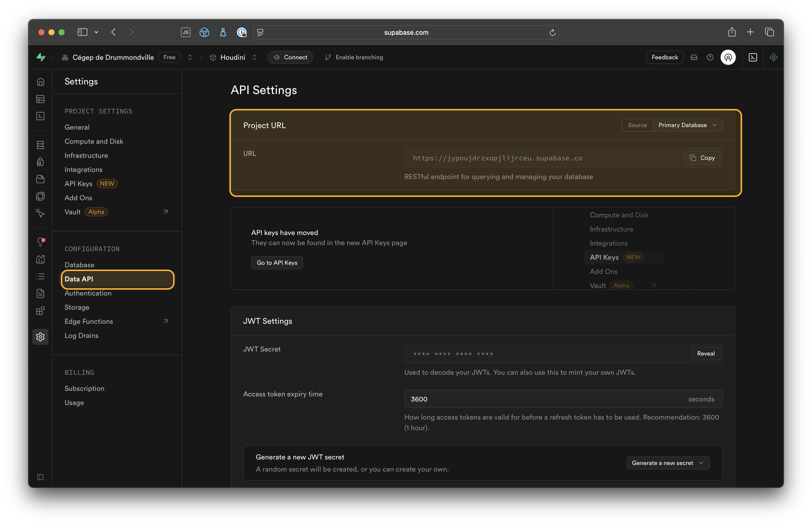Image resolution: width=812 pixels, height=525 pixels.
Task: Select Data API under Configuration
Action: coord(117,279)
